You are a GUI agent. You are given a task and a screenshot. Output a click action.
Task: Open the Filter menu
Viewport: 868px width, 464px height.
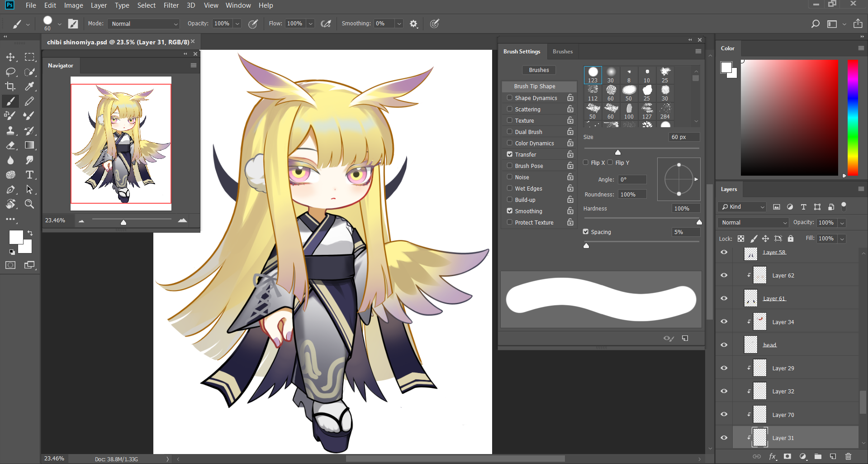(171, 5)
